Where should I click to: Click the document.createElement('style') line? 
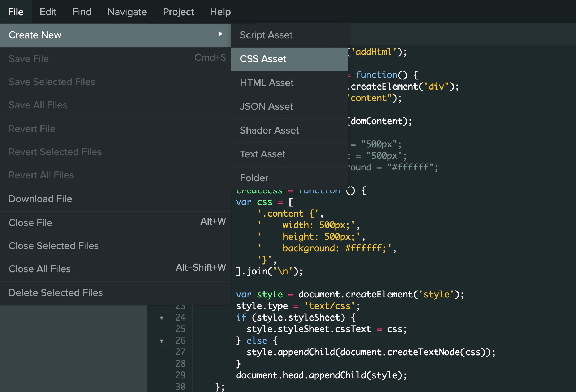[x=350, y=294]
